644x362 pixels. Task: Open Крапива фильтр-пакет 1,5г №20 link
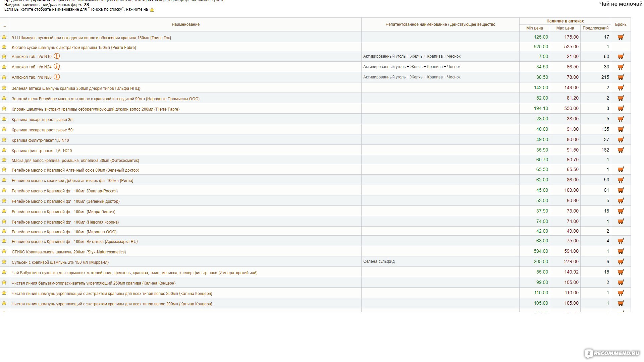(x=42, y=151)
